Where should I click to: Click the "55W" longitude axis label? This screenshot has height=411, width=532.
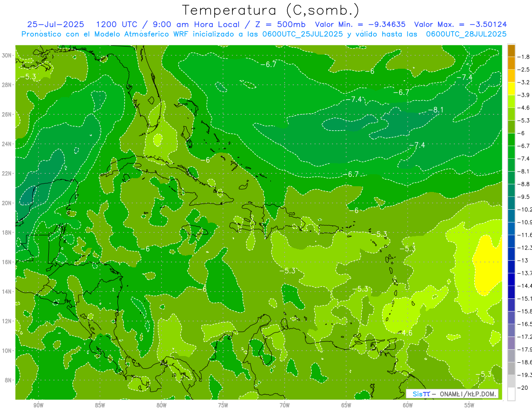(x=469, y=405)
